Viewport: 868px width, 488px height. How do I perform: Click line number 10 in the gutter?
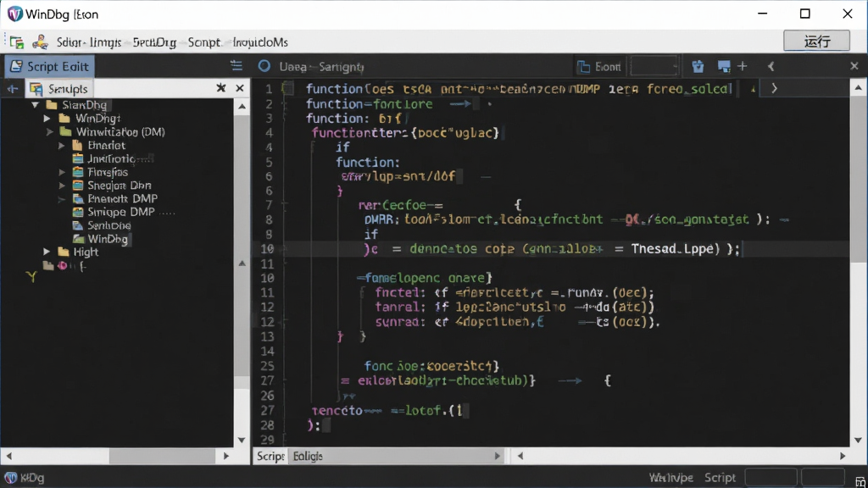click(267, 249)
